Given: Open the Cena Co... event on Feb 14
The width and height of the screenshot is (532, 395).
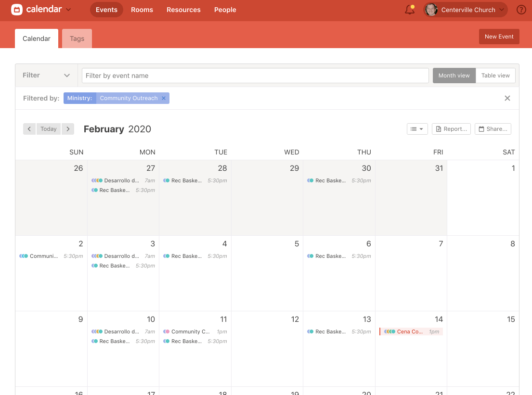Looking at the screenshot, I should [411, 331].
